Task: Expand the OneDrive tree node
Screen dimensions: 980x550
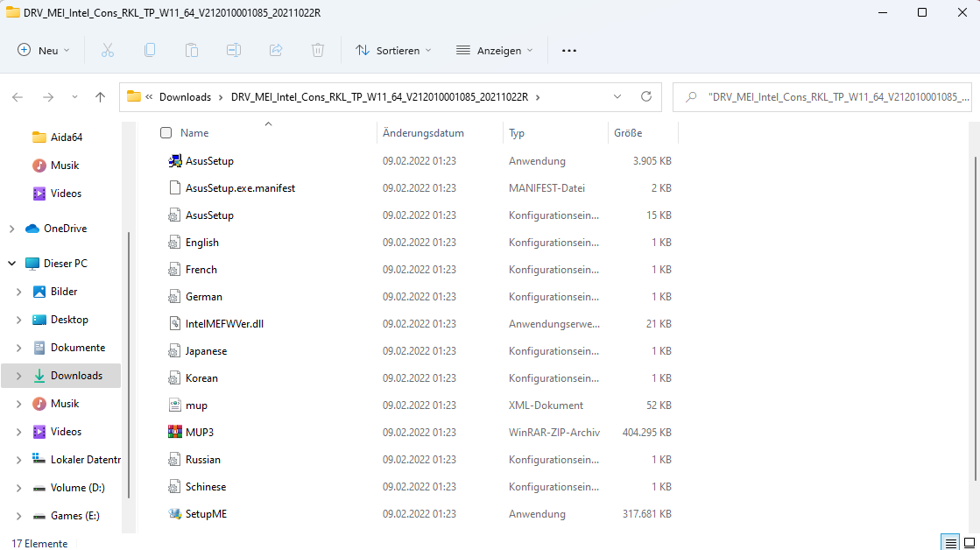Action: click(12, 229)
